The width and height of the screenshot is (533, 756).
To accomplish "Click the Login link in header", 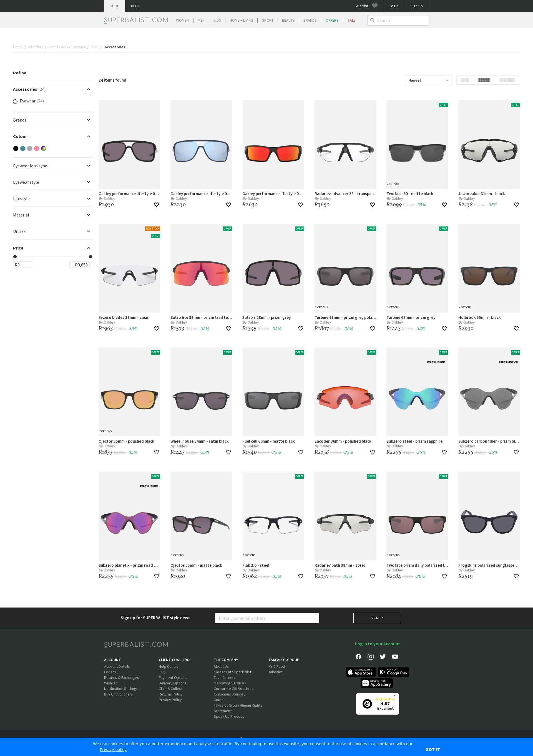I will tap(394, 6).
